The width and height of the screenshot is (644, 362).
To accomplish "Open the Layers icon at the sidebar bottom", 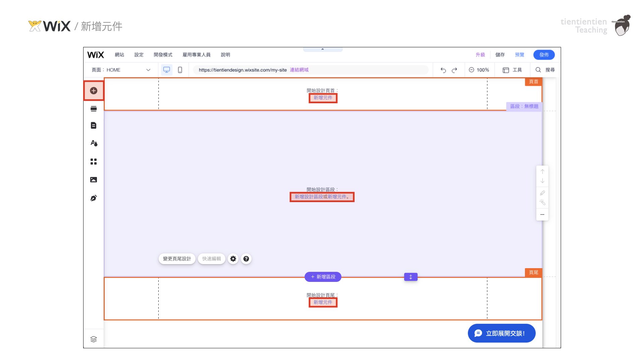I will click(94, 339).
